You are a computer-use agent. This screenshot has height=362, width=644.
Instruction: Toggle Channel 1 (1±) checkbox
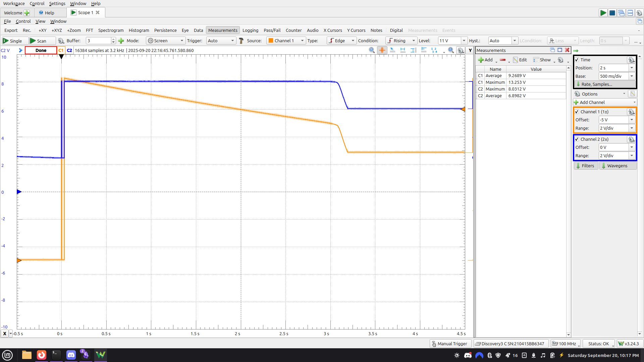click(577, 112)
